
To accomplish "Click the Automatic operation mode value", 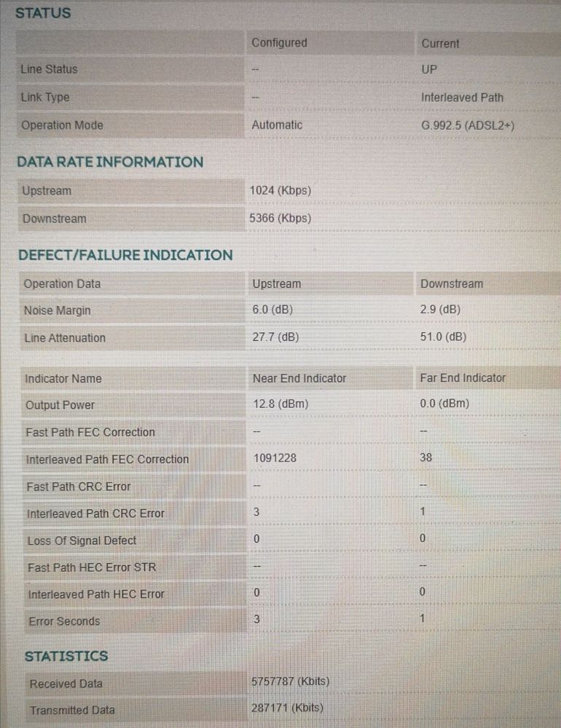I will click(x=277, y=125).
